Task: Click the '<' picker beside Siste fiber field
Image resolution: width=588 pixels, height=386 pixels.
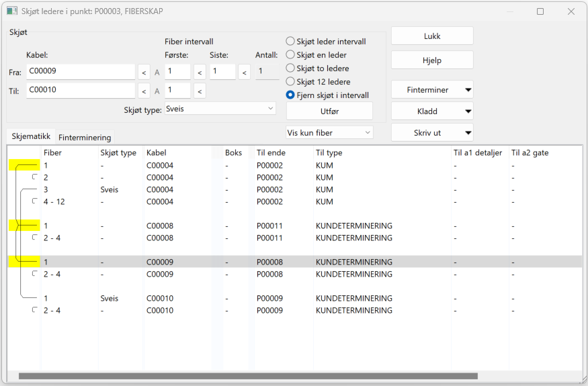Action: [x=244, y=73]
